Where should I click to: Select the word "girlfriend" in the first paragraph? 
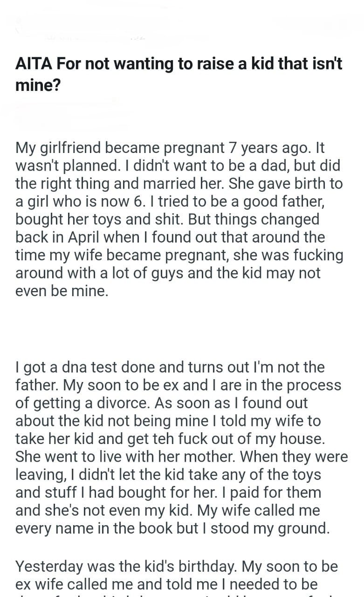(x=75, y=148)
